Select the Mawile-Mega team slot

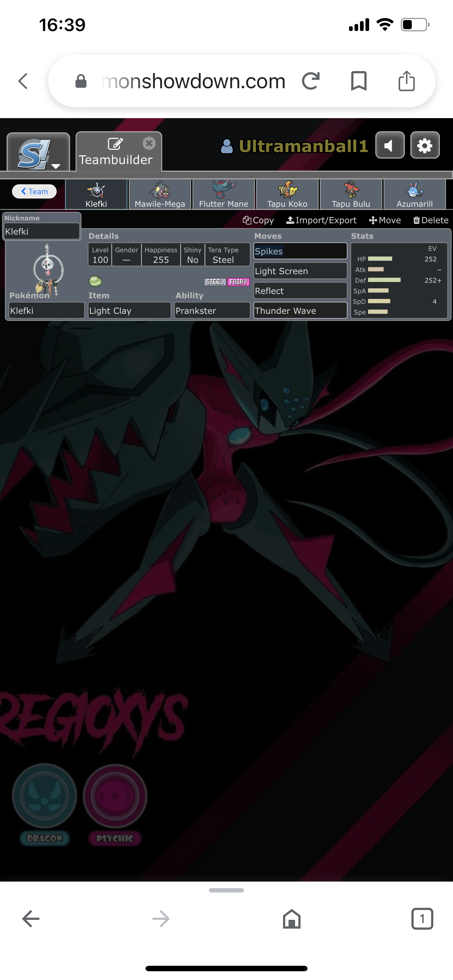(160, 194)
